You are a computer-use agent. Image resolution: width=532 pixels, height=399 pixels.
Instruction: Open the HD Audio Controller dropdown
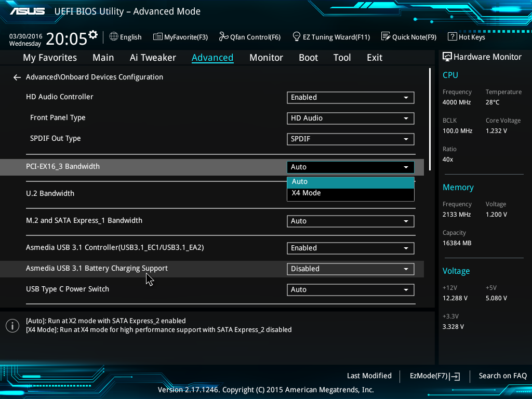pos(350,97)
